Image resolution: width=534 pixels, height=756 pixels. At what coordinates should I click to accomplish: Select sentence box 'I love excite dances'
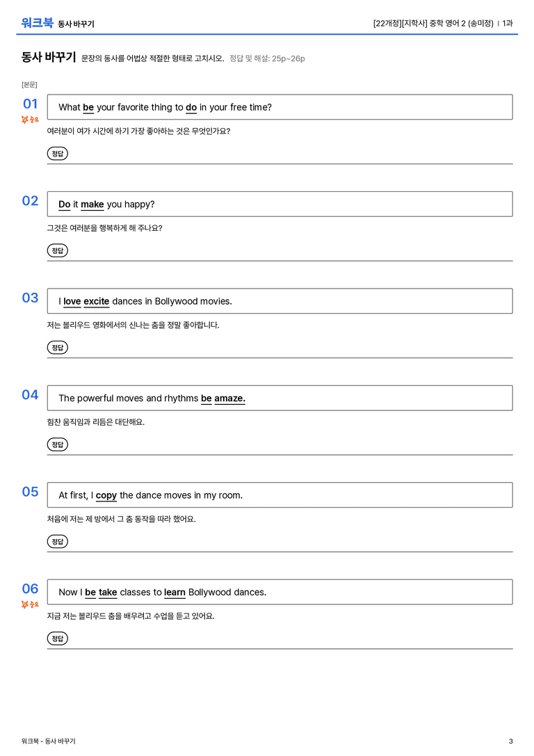click(x=280, y=301)
